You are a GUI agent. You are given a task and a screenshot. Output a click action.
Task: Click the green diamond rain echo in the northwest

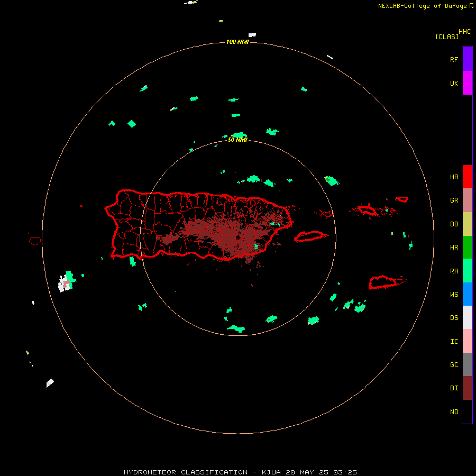pos(132,124)
